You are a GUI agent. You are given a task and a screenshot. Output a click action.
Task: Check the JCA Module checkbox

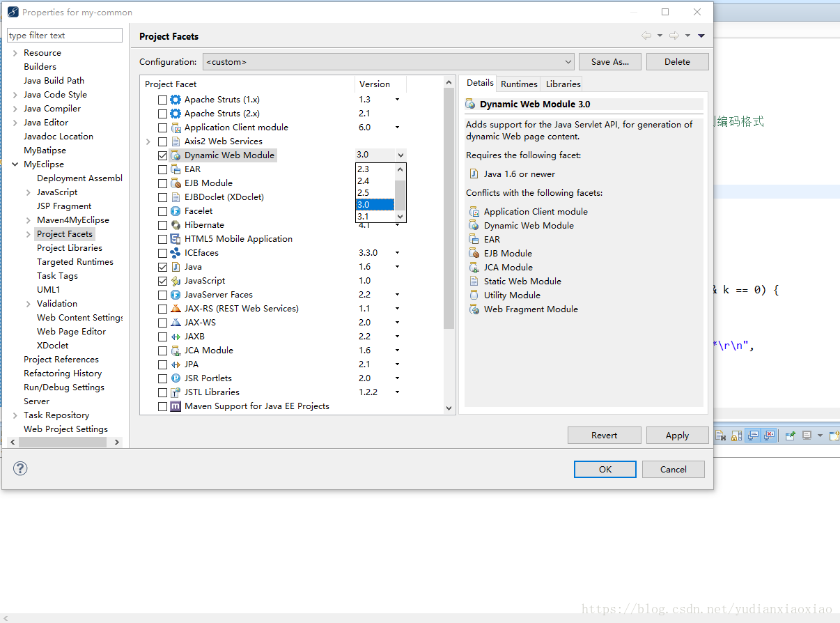(x=163, y=351)
